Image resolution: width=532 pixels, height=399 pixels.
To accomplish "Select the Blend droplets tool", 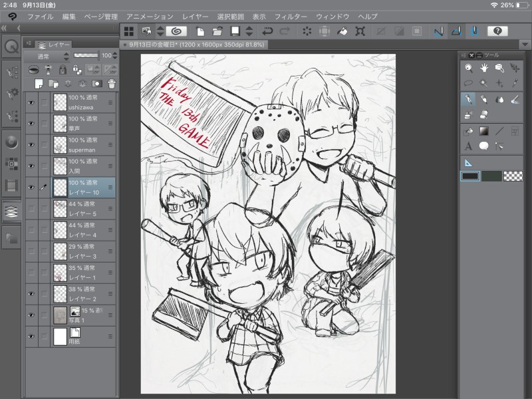I will coord(499,99).
